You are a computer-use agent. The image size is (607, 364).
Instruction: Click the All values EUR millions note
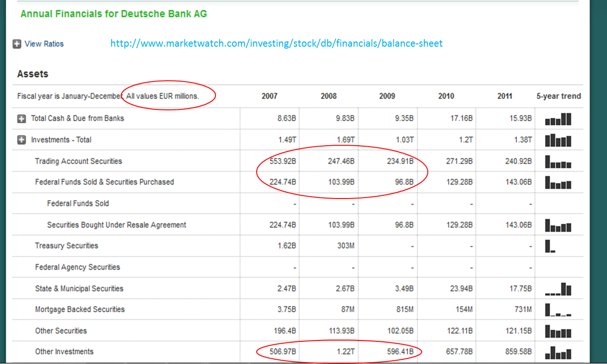pyautogui.click(x=163, y=96)
